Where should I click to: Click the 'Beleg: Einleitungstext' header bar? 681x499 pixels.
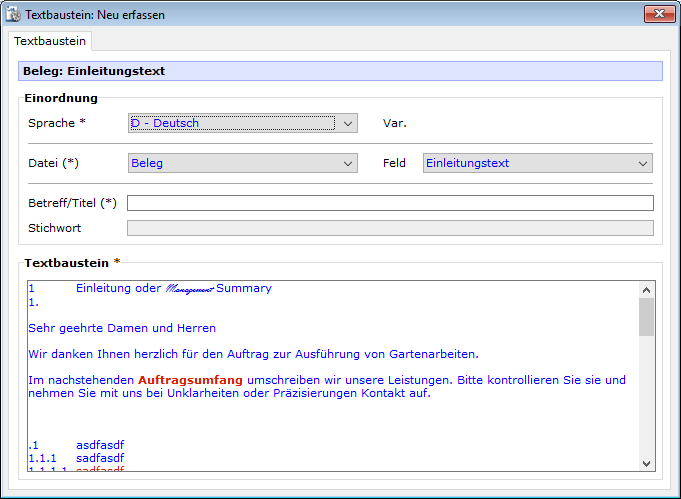(340, 71)
